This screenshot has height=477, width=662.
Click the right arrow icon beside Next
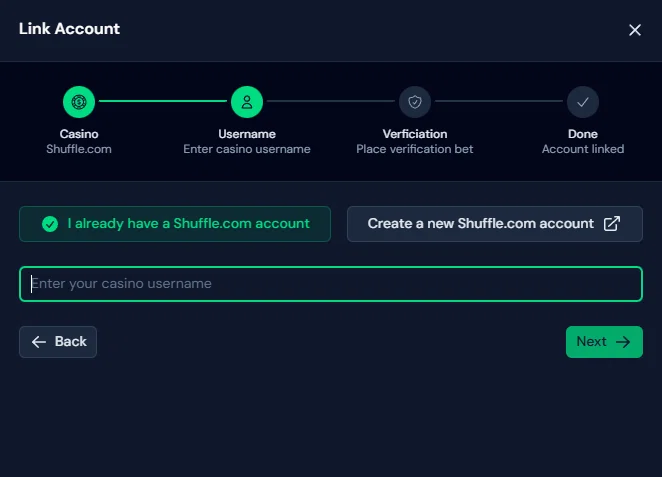[623, 342]
